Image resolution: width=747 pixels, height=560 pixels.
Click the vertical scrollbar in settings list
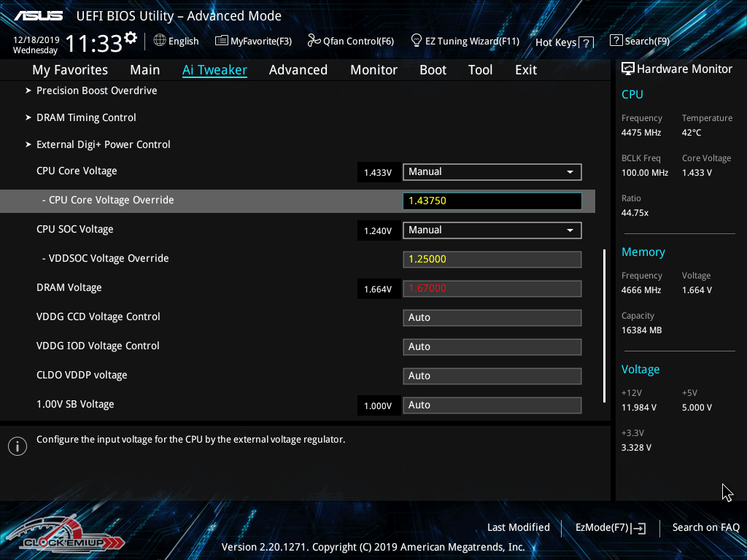click(x=604, y=325)
